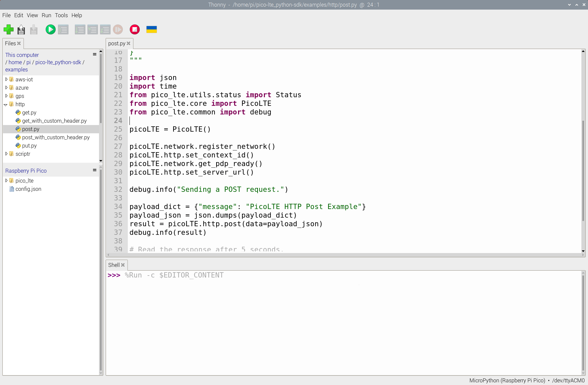Click the editor vertical scrollbar thumb

[x=583, y=171]
